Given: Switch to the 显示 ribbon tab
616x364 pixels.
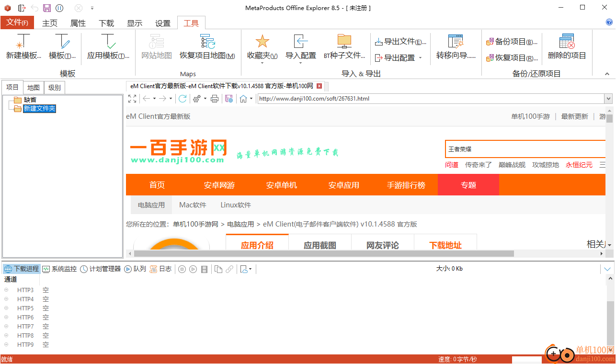Looking at the screenshot, I should tap(135, 23).
